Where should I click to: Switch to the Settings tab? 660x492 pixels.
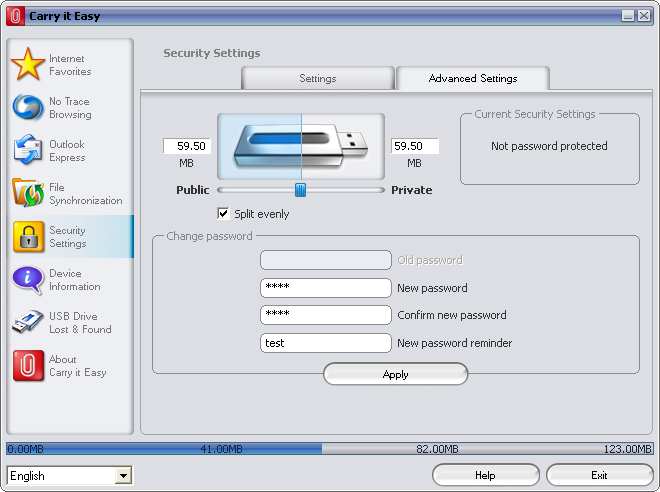tap(318, 78)
